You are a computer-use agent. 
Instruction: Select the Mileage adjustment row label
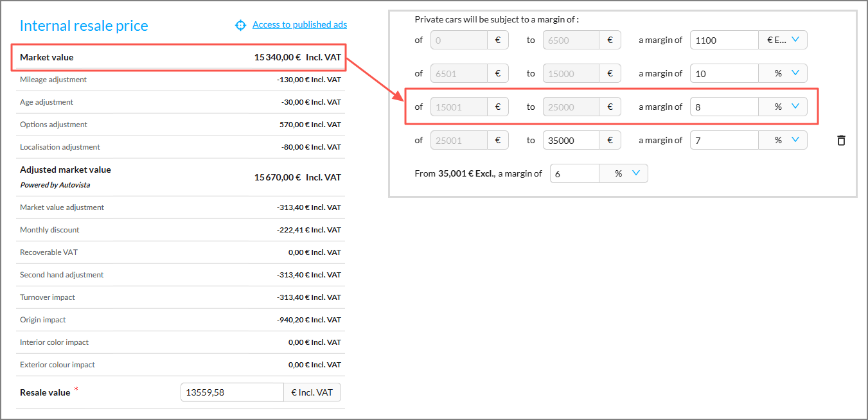click(53, 80)
